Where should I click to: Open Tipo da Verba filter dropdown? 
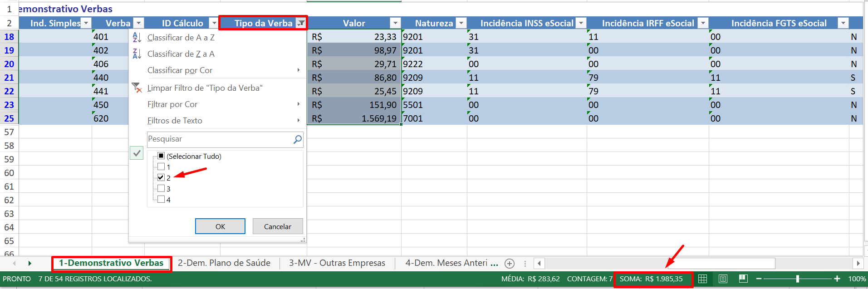[301, 23]
